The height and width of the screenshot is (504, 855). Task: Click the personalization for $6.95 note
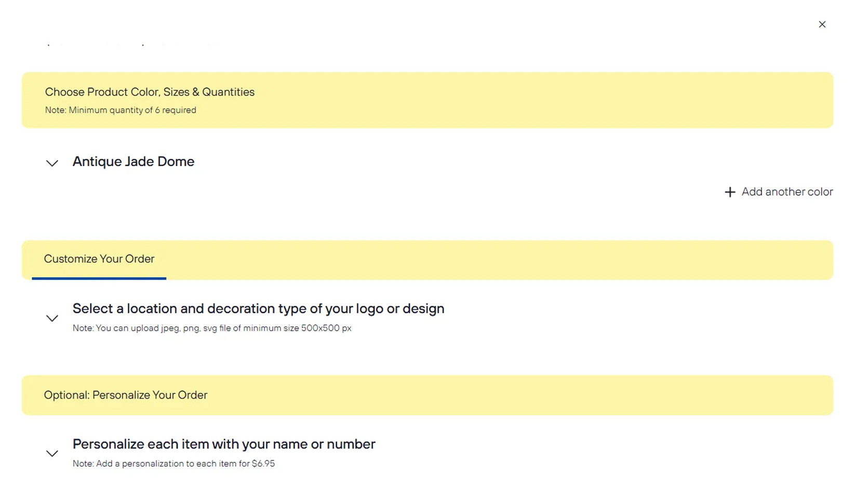pos(173,464)
